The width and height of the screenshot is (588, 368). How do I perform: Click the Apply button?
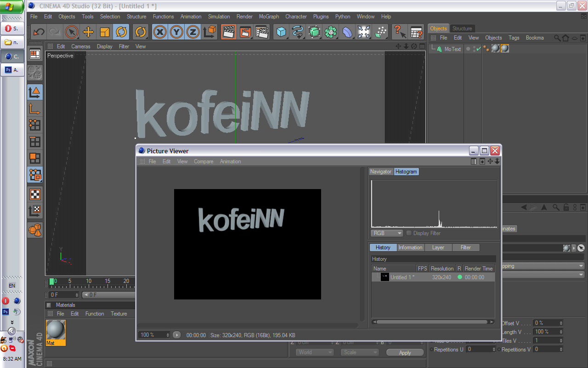405,353
